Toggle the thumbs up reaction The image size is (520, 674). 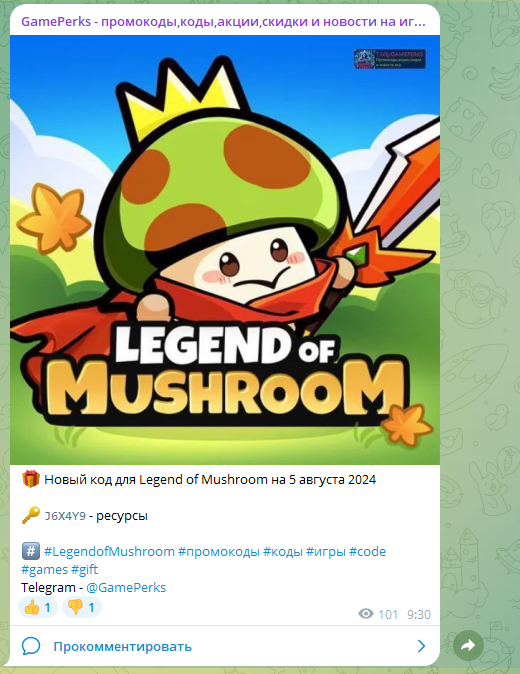38,607
